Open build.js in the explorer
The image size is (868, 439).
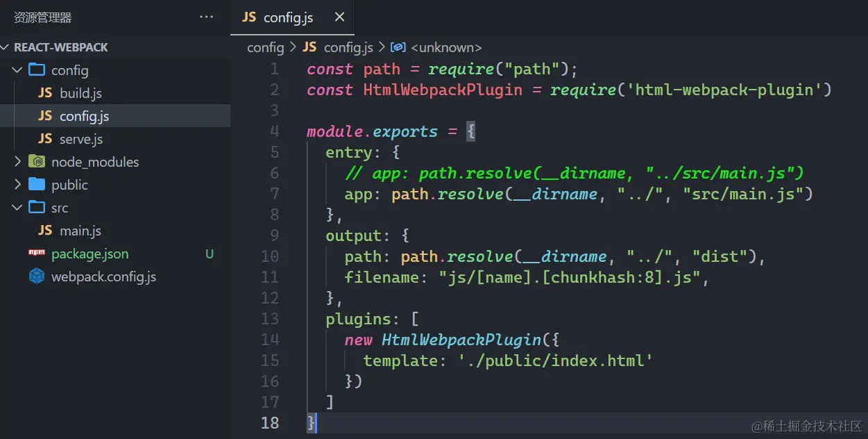coord(80,93)
